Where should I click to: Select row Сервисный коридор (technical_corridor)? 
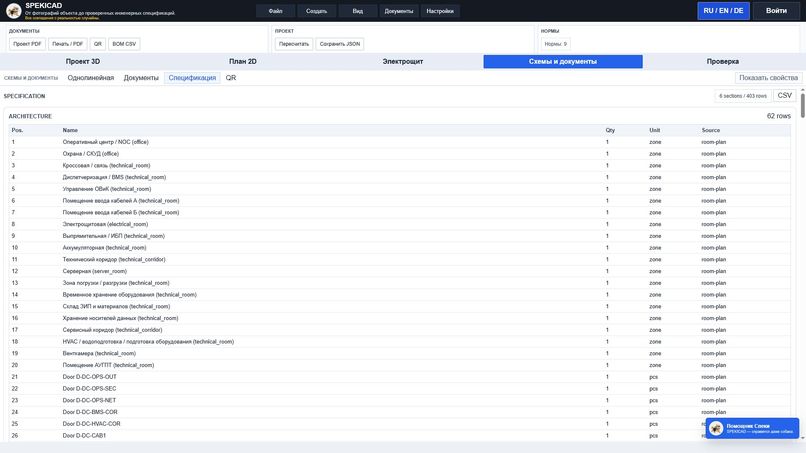click(x=399, y=330)
